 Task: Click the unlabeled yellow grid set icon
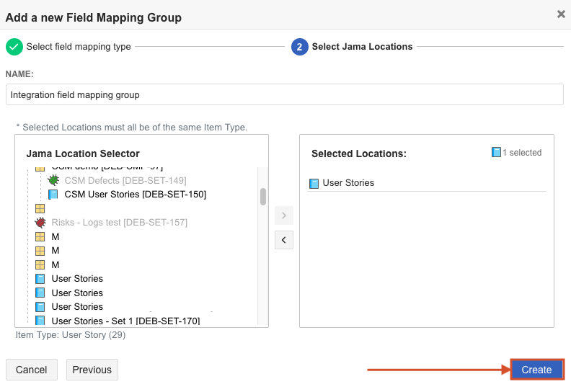click(x=40, y=208)
